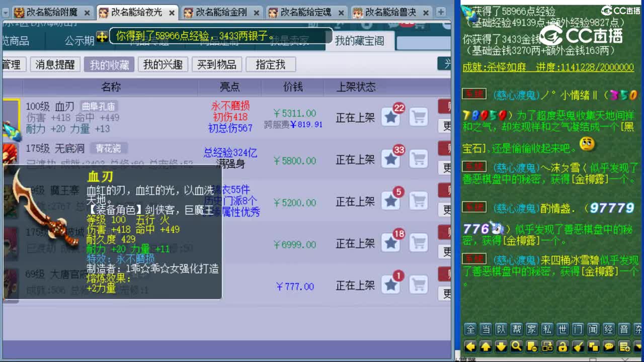The width and height of the screenshot is (644, 362).
Task: Clear chat with the broom icon
Action: pyautogui.click(x=578, y=346)
